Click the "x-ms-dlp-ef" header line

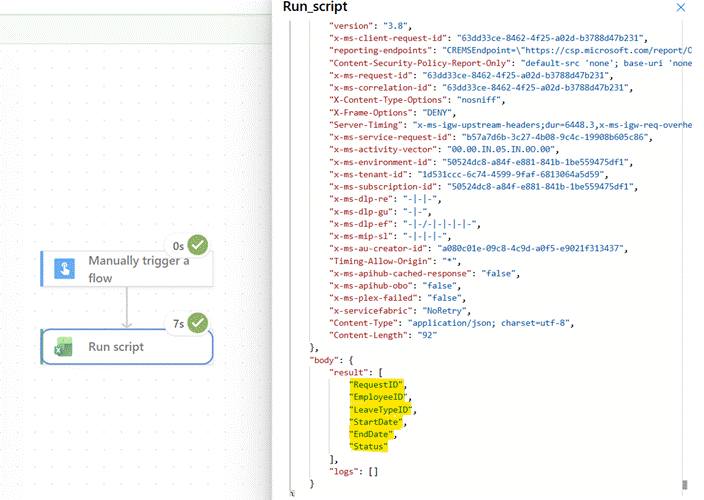click(405, 224)
